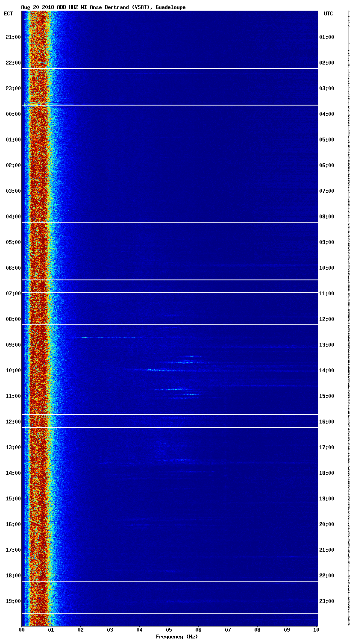Pick the 05:00 ECT time label
Screen dimensions: 364x641
coord(13,242)
